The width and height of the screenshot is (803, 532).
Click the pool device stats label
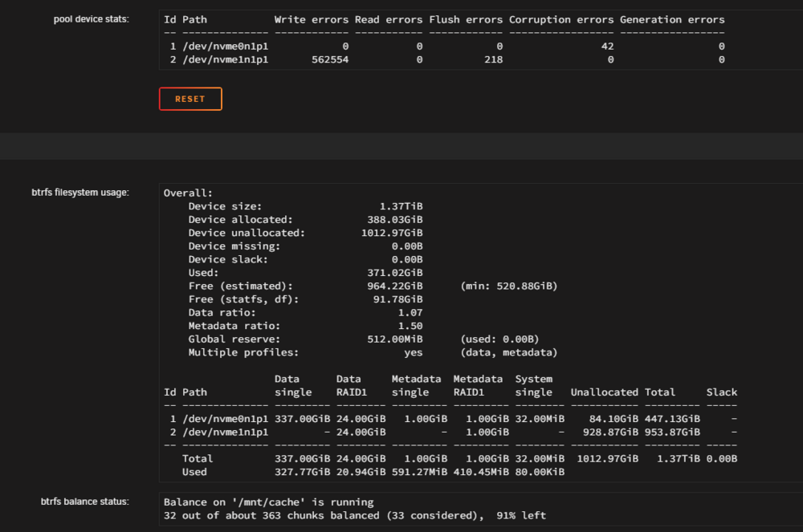pos(92,19)
